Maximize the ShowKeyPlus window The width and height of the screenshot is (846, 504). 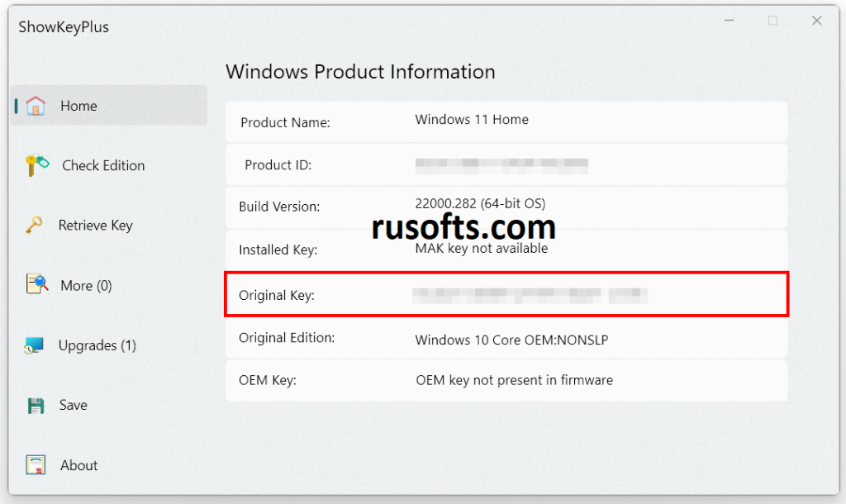pos(772,21)
